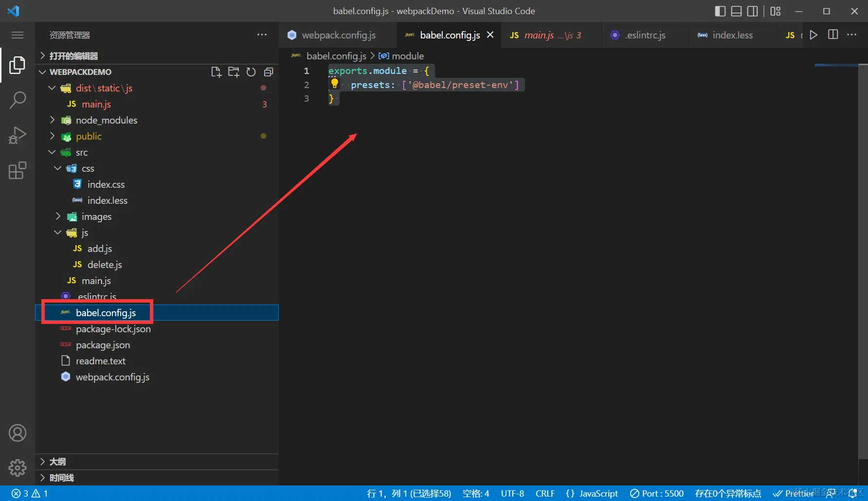The height and width of the screenshot is (501, 868).
Task: Open the Manage gear menu
Action: [17, 468]
